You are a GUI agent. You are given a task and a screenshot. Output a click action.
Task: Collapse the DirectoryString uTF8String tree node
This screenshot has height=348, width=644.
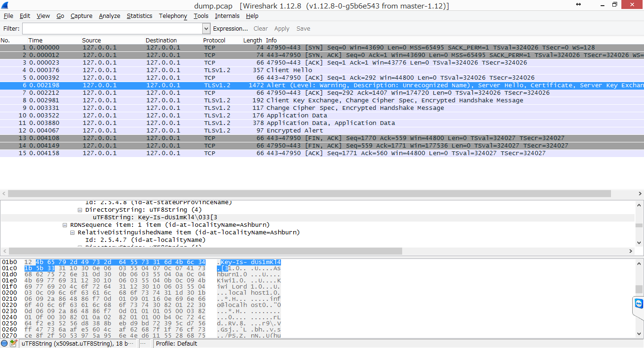coord(81,210)
